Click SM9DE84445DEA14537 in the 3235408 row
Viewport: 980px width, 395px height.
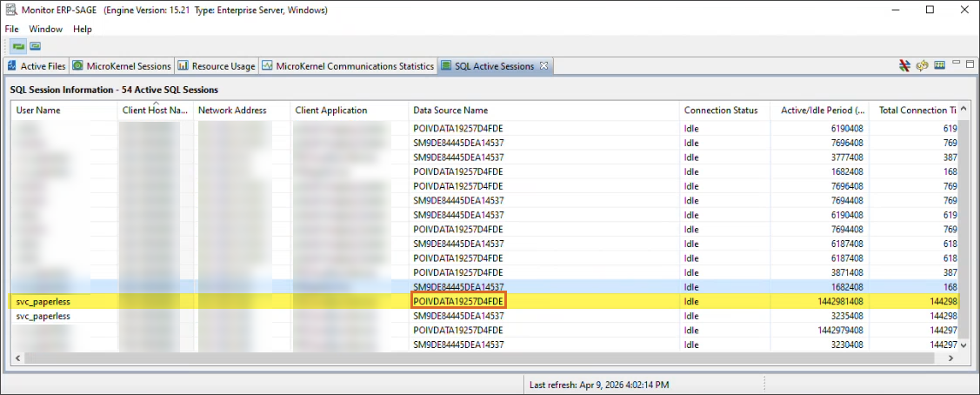pos(458,316)
